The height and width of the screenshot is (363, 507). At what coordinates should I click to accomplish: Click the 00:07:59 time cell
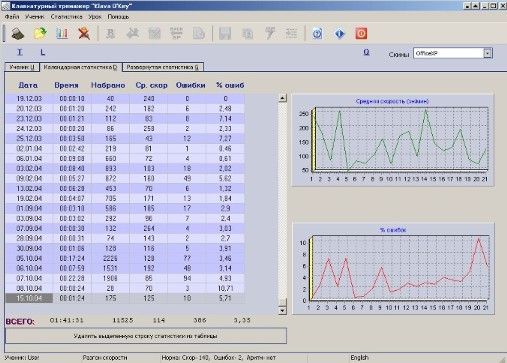click(72, 268)
